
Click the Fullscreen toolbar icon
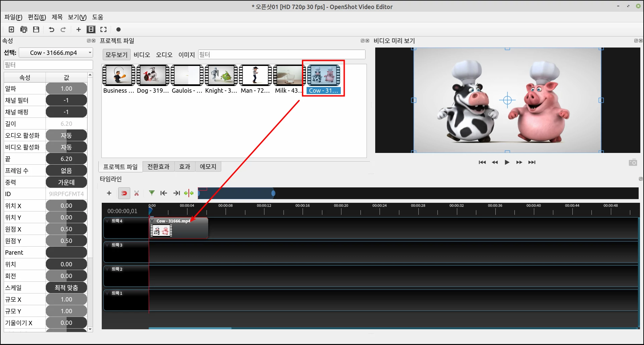click(103, 29)
